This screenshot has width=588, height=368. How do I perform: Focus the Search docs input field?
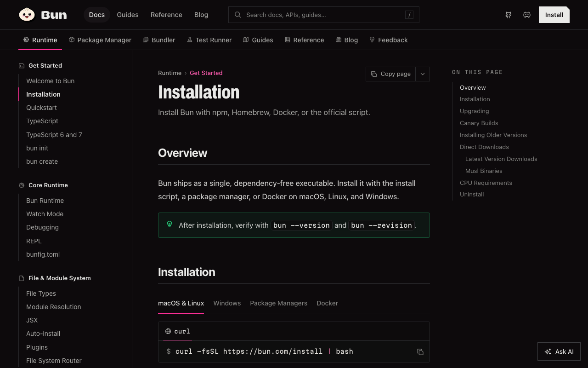click(323, 15)
